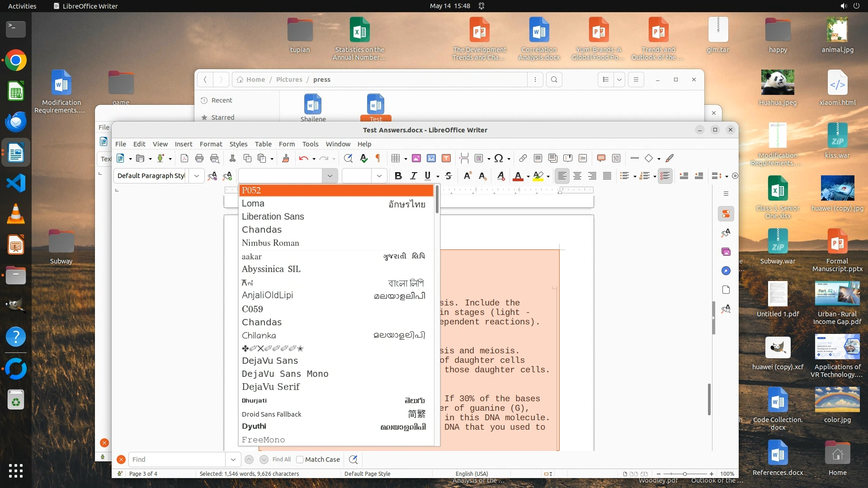The height and width of the screenshot is (488, 868).
Task: Enable the Match Case checkbox
Action: click(300, 460)
